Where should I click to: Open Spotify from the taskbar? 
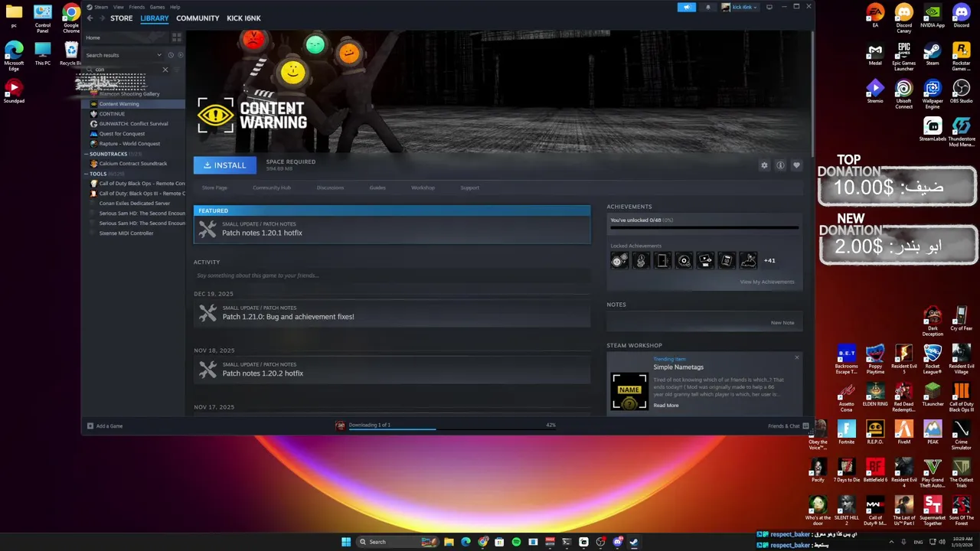pos(516,542)
